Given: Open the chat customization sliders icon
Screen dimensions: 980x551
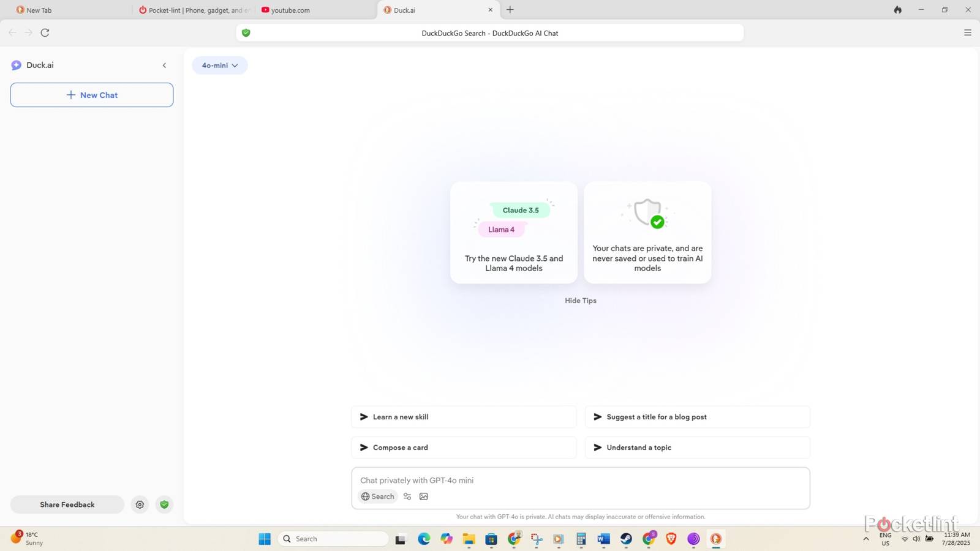Looking at the screenshot, I should (x=407, y=497).
